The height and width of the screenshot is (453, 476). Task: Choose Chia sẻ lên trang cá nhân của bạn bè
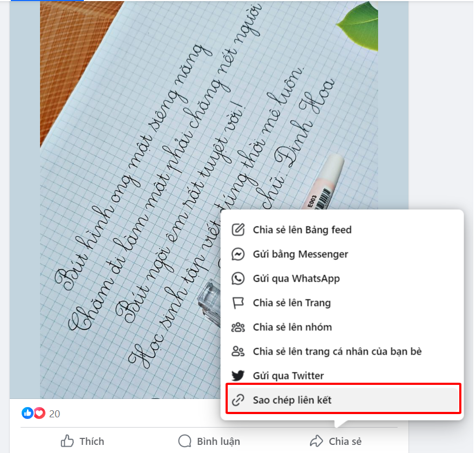point(343,351)
